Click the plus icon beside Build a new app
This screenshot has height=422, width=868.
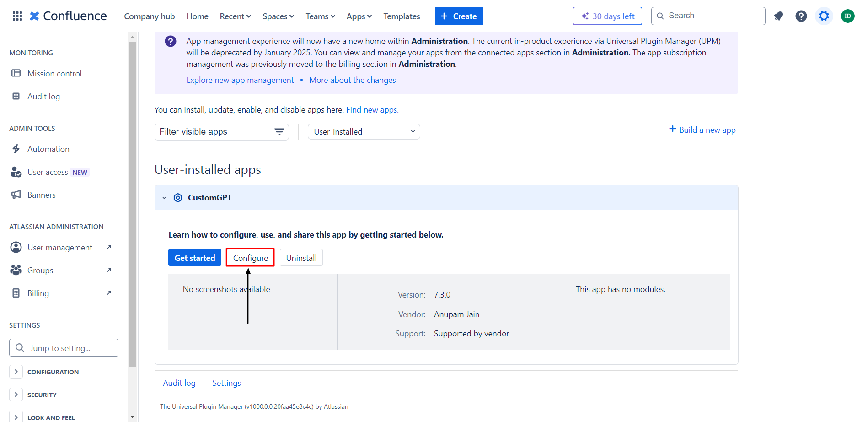[673, 129]
